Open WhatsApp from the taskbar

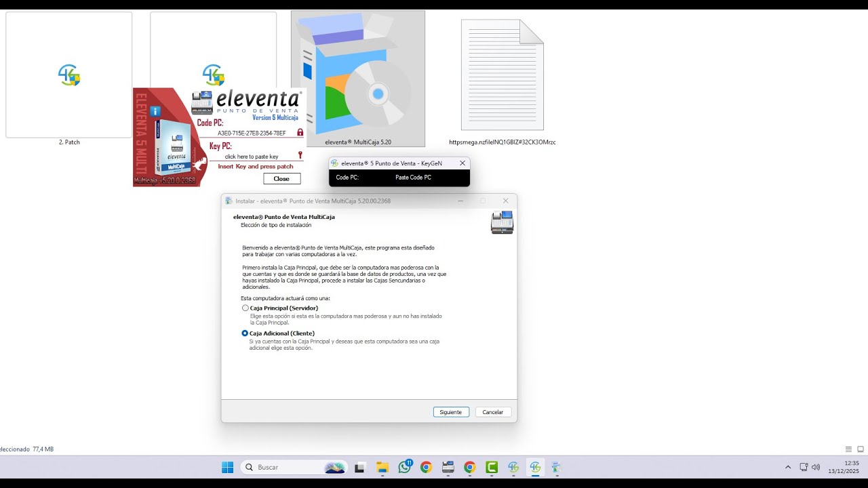(405, 467)
